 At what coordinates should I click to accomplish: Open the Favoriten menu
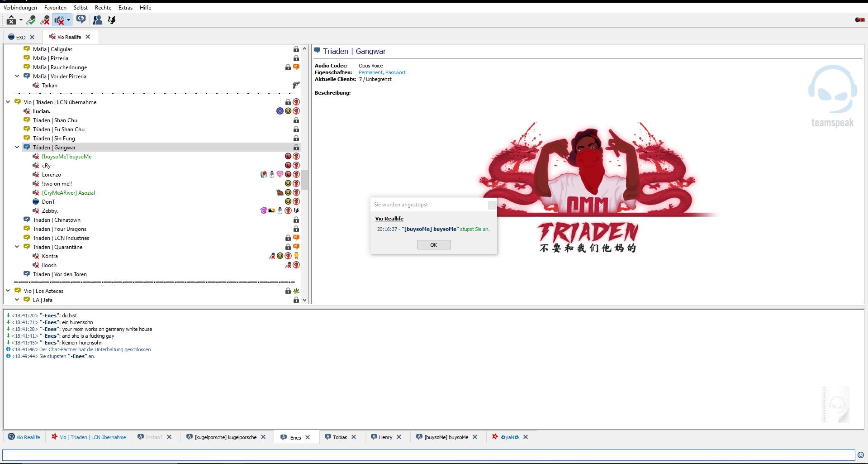[x=55, y=8]
